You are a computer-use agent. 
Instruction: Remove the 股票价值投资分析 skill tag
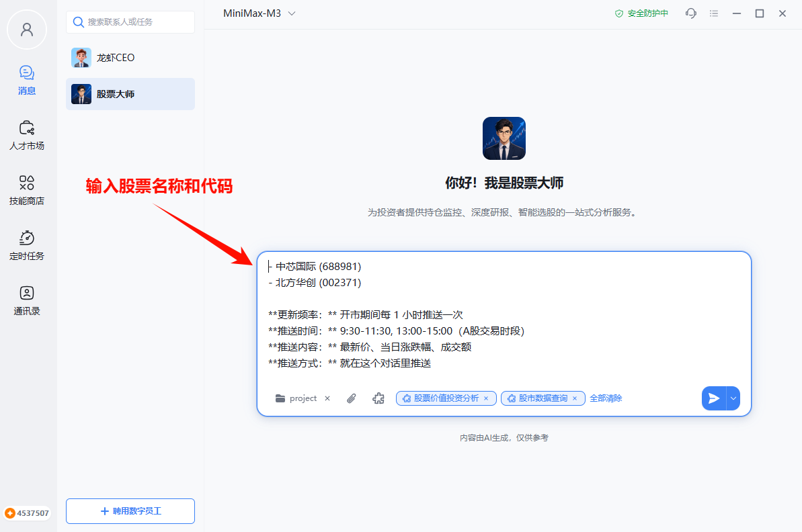[486, 398]
